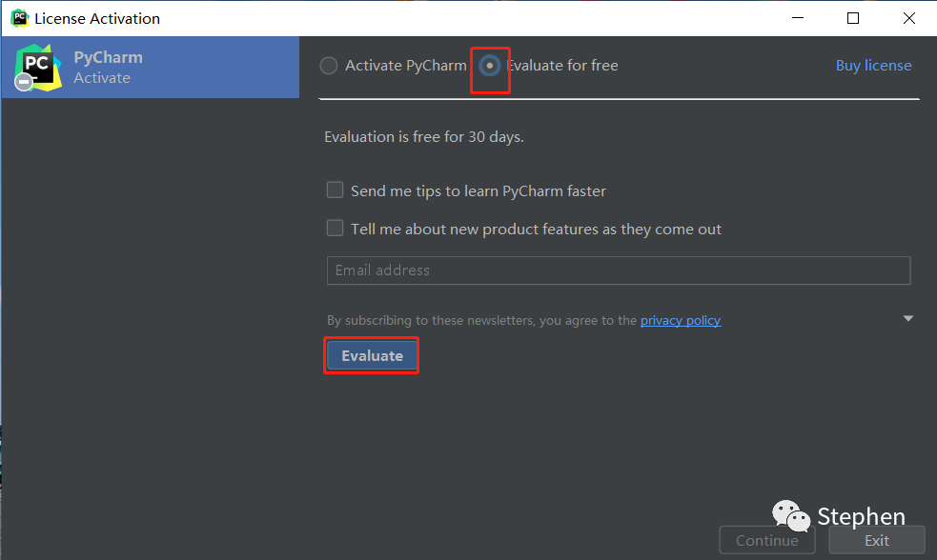
Task: Click the text Evaluation is free for 30 days.
Action: [x=423, y=137]
